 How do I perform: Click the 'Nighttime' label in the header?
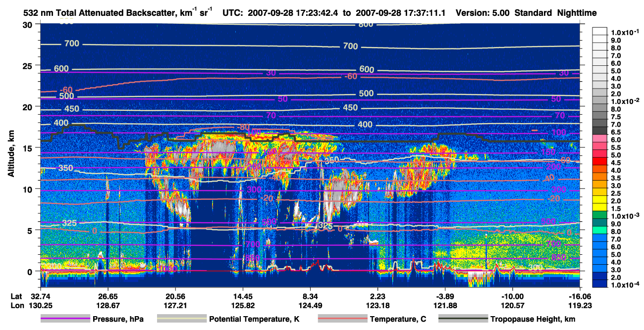point(577,13)
